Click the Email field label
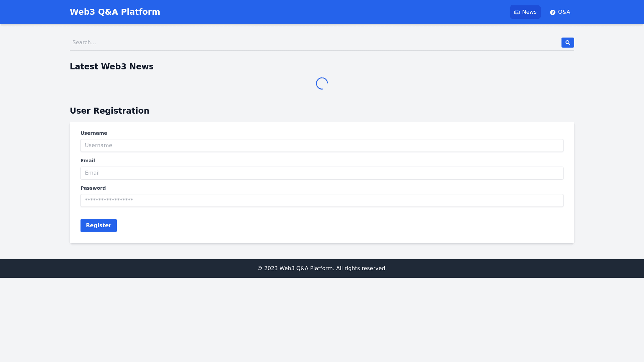 pyautogui.click(x=88, y=161)
